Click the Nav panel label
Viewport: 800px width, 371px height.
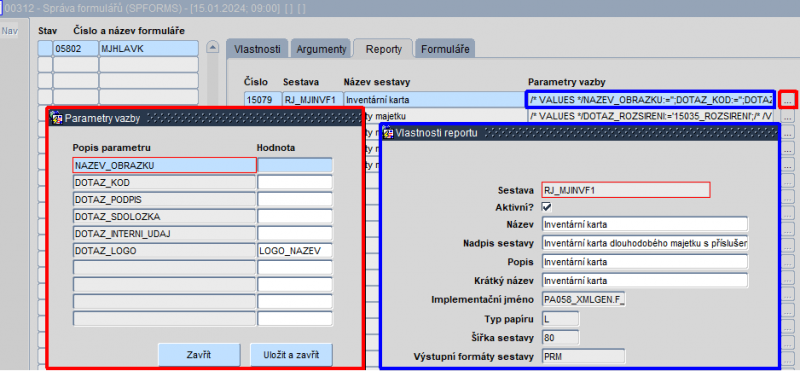pos(9,31)
